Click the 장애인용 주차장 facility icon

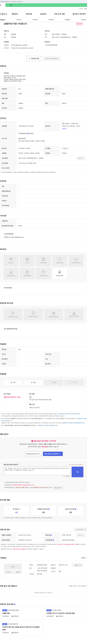click(x=13, y=314)
